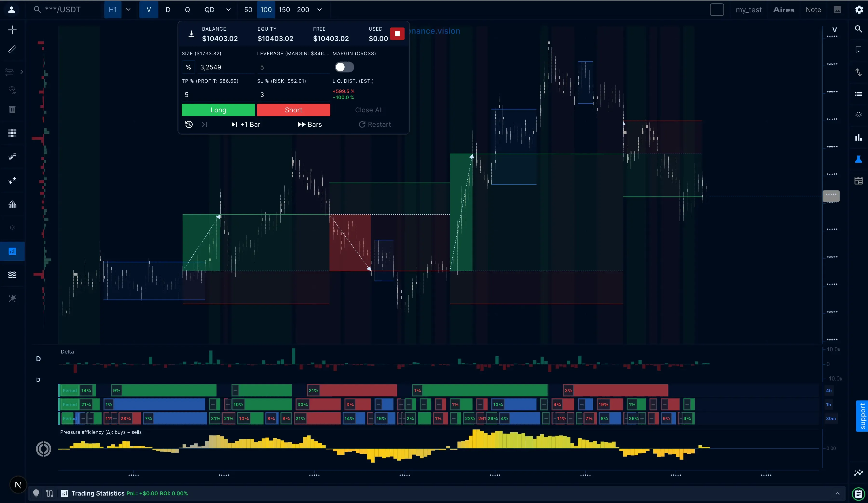Open the calendar icon in right sidebar
Viewport: 868px width, 503px height.
[858, 181]
